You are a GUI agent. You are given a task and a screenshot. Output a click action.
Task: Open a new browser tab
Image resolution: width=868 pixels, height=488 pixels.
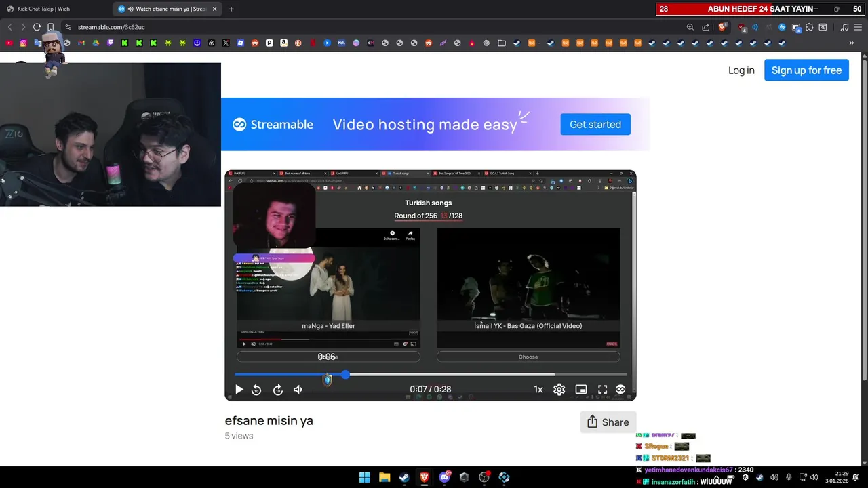(x=231, y=9)
